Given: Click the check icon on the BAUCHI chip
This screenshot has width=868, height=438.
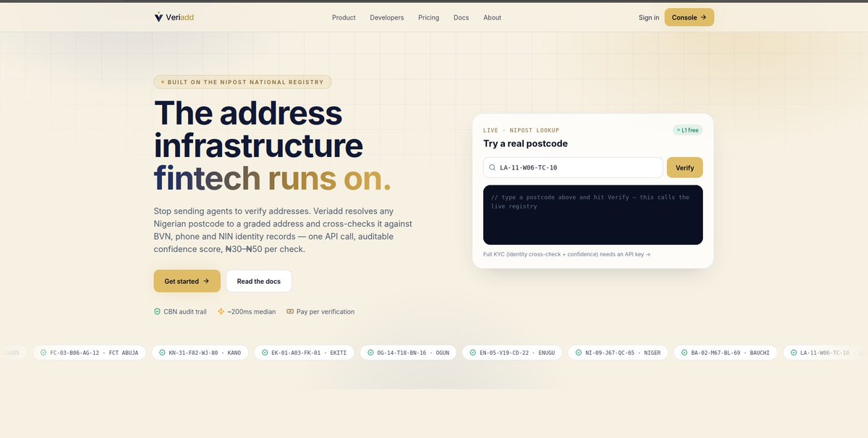Looking at the screenshot, I should pos(684,353).
